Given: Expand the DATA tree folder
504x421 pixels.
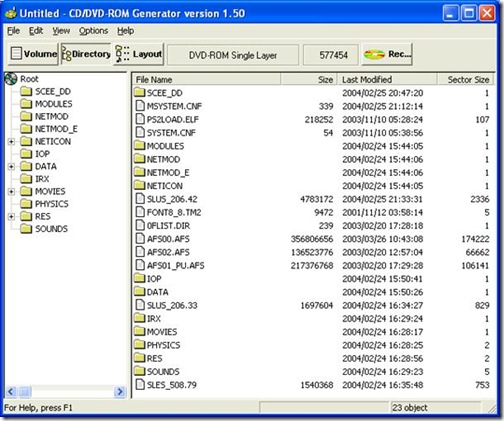Looking at the screenshot, I should pos(11,167).
